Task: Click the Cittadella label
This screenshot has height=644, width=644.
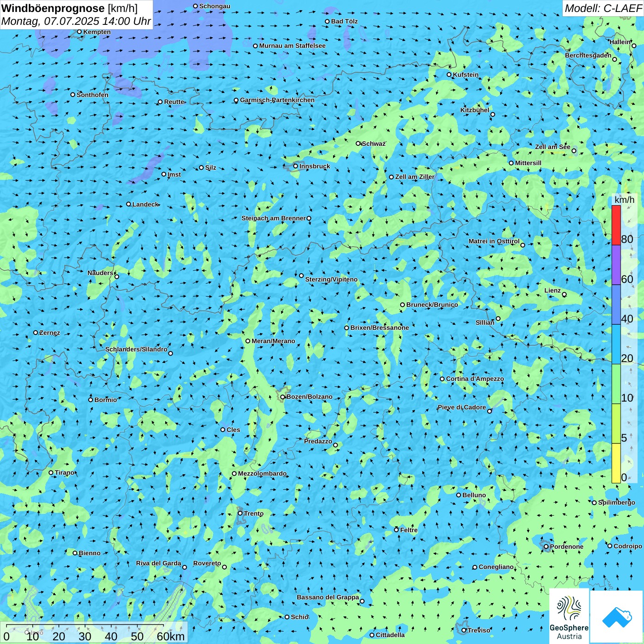Action: (x=391, y=635)
